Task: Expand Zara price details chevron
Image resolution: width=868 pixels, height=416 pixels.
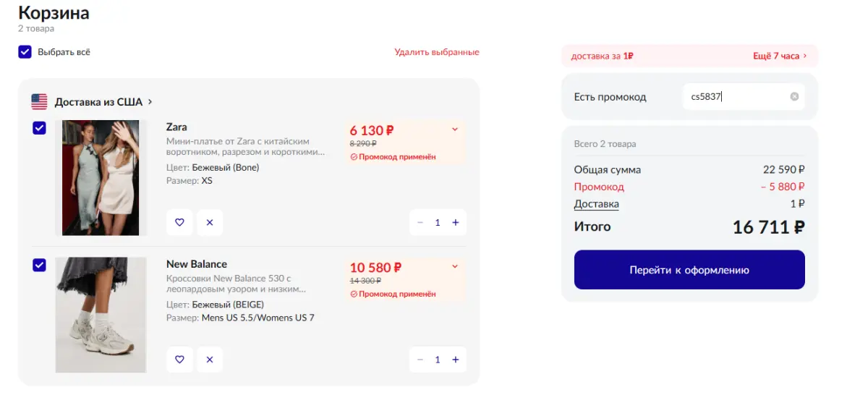Action: coord(455,130)
